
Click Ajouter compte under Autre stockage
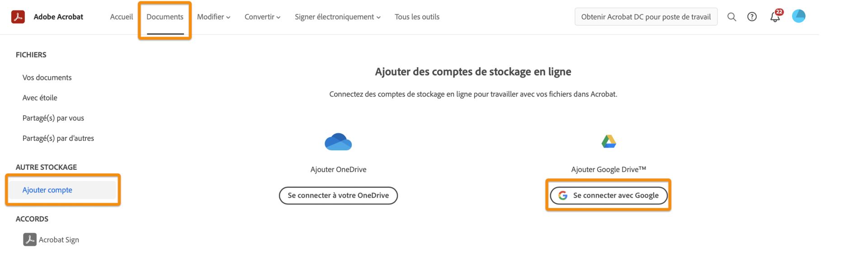[47, 190]
